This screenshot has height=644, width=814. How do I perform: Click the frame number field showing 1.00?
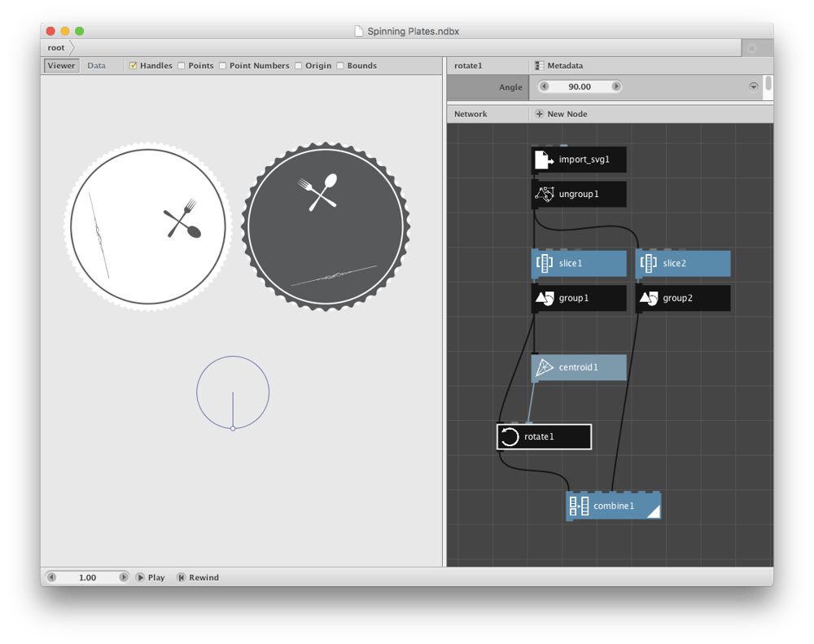[x=87, y=577]
